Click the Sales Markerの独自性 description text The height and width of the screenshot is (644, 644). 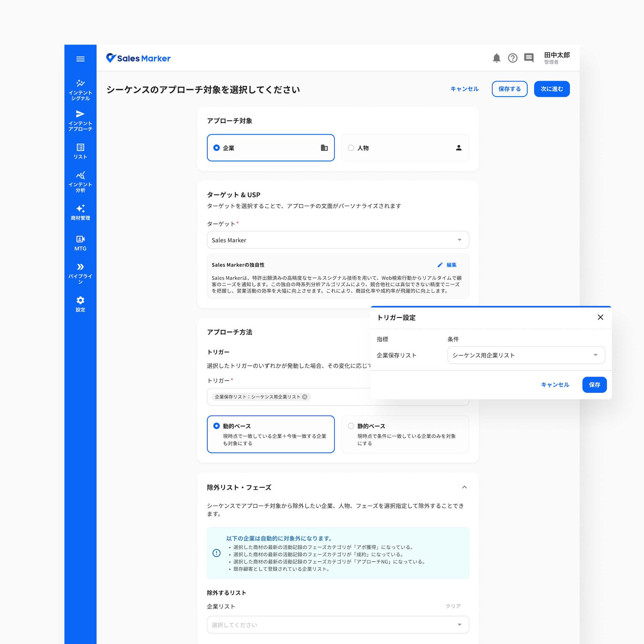336,284
